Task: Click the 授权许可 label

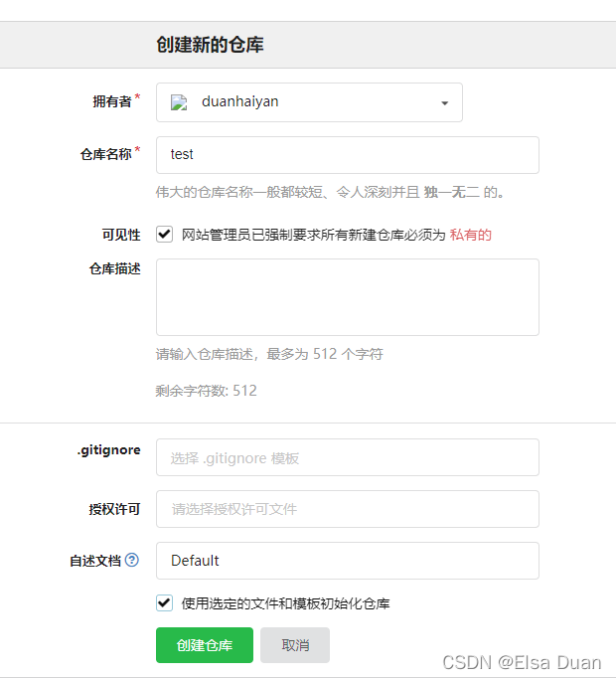Action: (114, 509)
